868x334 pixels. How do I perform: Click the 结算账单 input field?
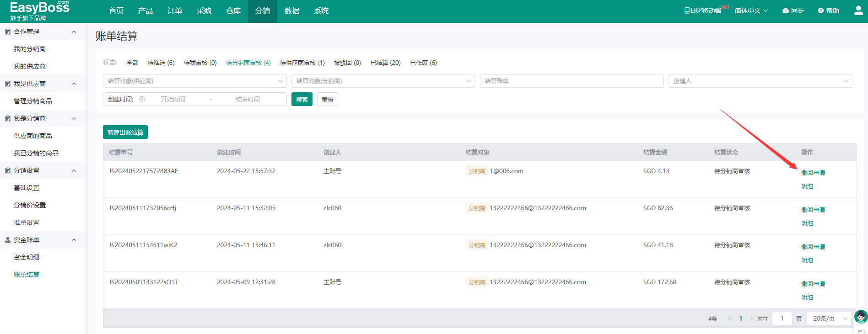point(571,81)
